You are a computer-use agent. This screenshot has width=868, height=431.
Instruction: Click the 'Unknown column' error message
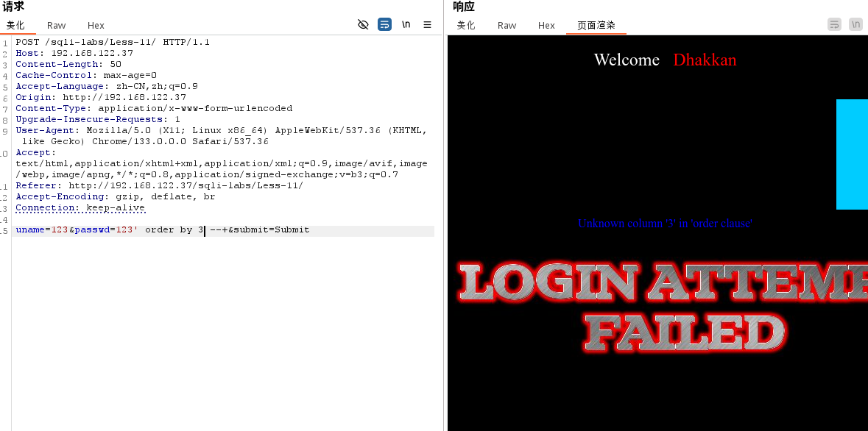(665, 224)
